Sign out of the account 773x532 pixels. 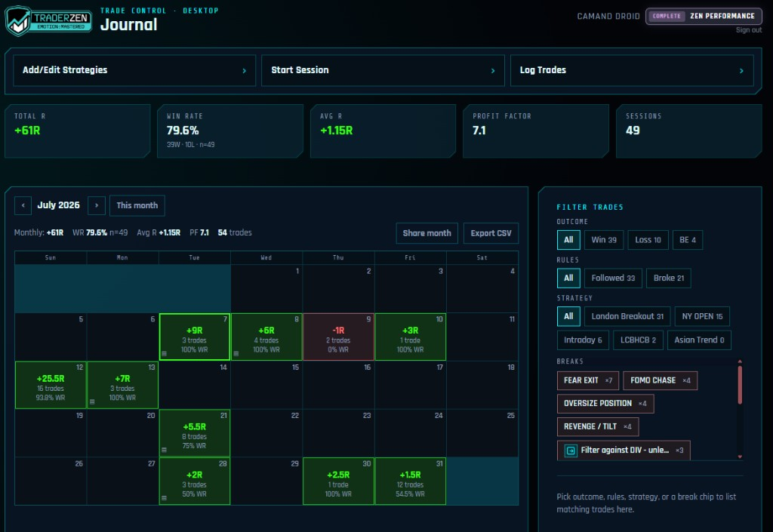click(748, 30)
